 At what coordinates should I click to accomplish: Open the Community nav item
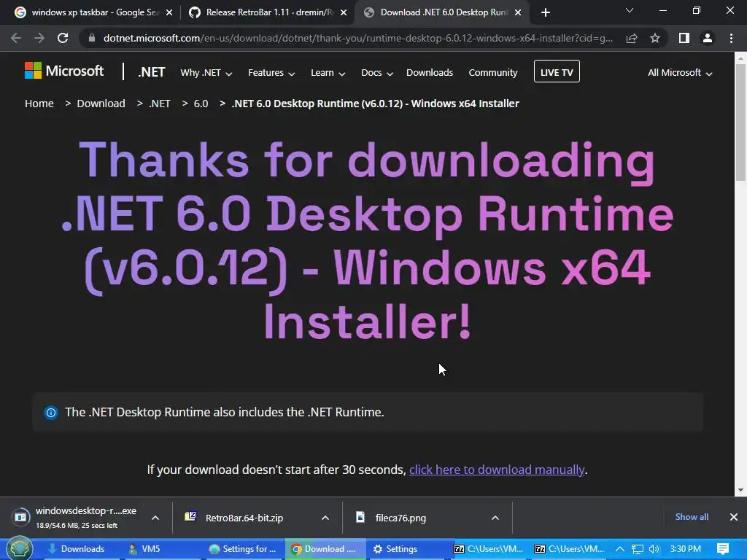492,73
